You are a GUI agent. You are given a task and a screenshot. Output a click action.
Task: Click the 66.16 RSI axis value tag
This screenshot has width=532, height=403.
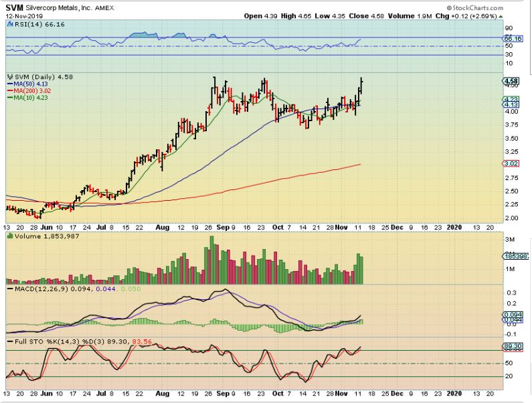click(513, 39)
